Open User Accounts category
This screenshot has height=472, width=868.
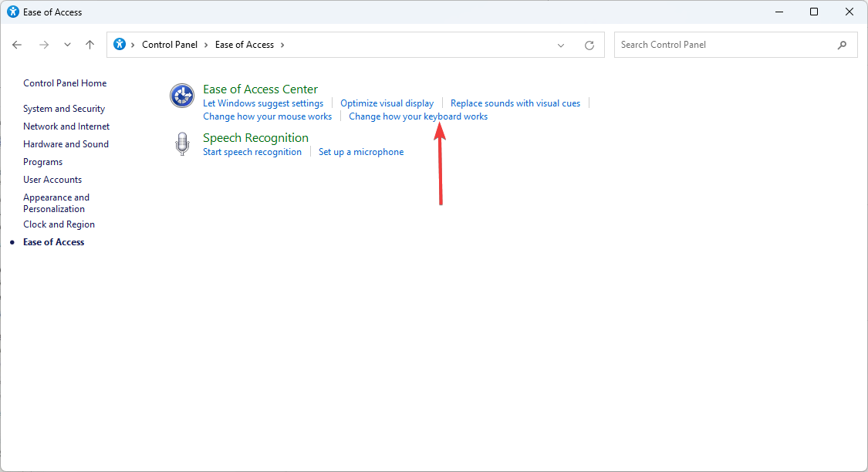click(x=52, y=180)
